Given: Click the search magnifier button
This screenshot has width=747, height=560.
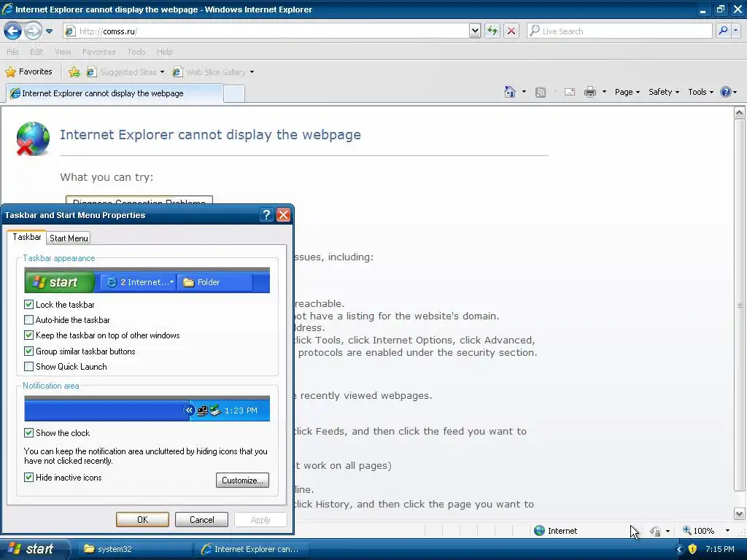Looking at the screenshot, I should coord(723,31).
